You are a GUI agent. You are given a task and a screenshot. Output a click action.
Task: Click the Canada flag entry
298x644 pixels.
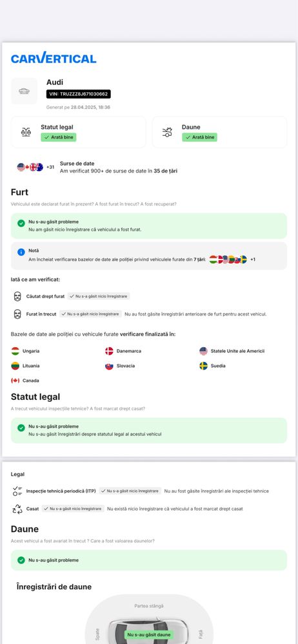coord(25,381)
